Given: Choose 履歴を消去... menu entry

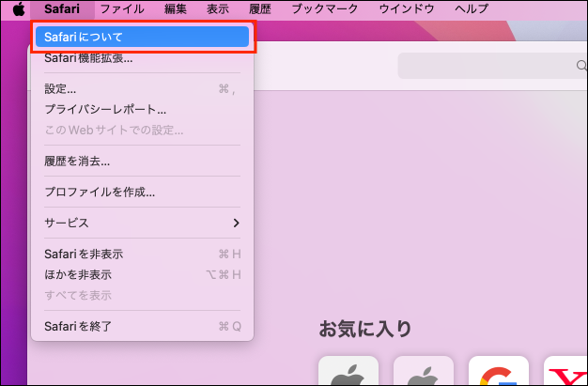Looking at the screenshot, I should pos(143,162).
